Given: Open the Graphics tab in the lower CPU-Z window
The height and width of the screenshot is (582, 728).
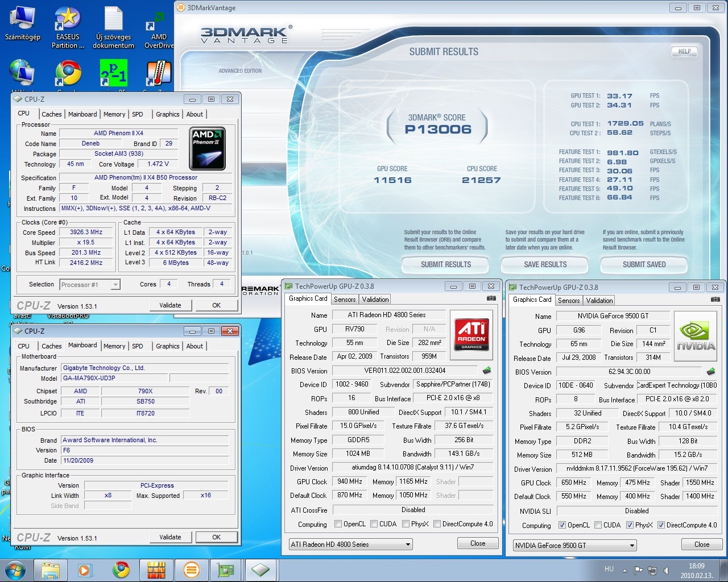Looking at the screenshot, I should 168,346.
